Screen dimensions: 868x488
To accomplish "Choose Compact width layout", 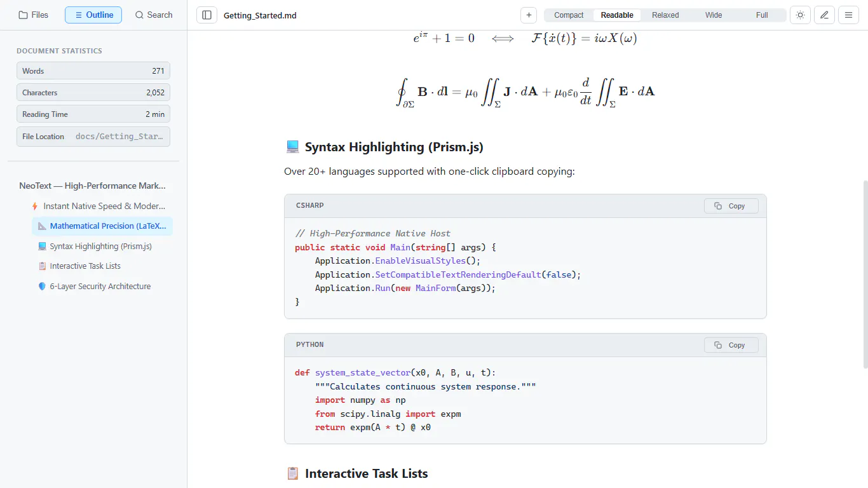I will coord(569,15).
